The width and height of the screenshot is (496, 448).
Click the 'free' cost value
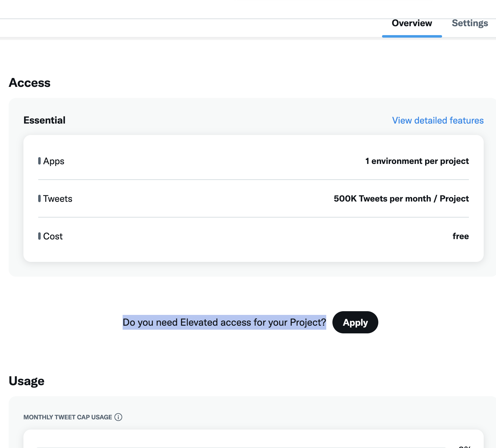461,236
